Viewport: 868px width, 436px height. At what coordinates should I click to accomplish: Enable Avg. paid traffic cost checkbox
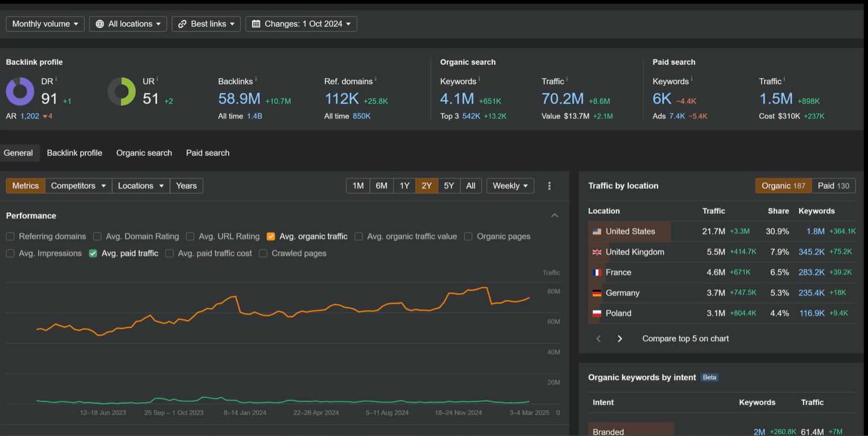169,253
